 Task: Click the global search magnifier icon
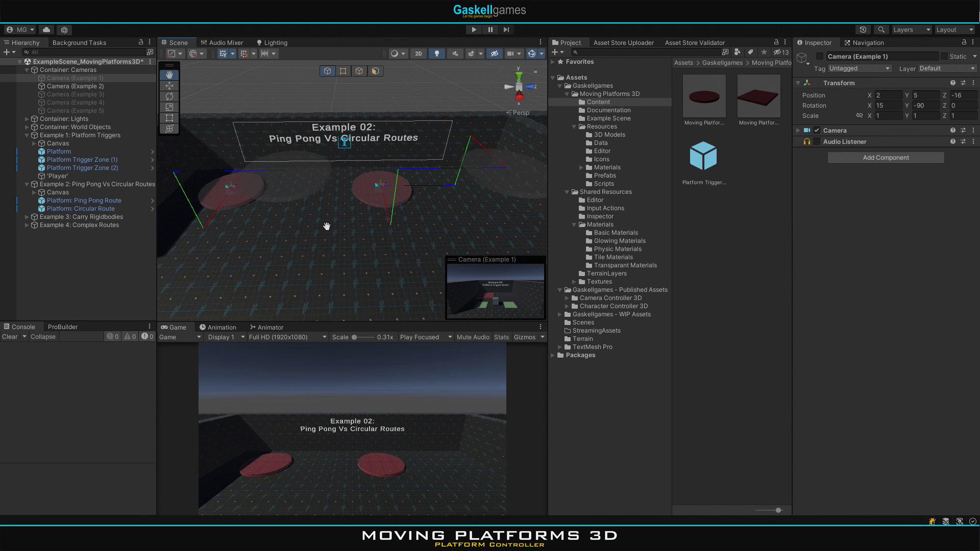point(881,30)
